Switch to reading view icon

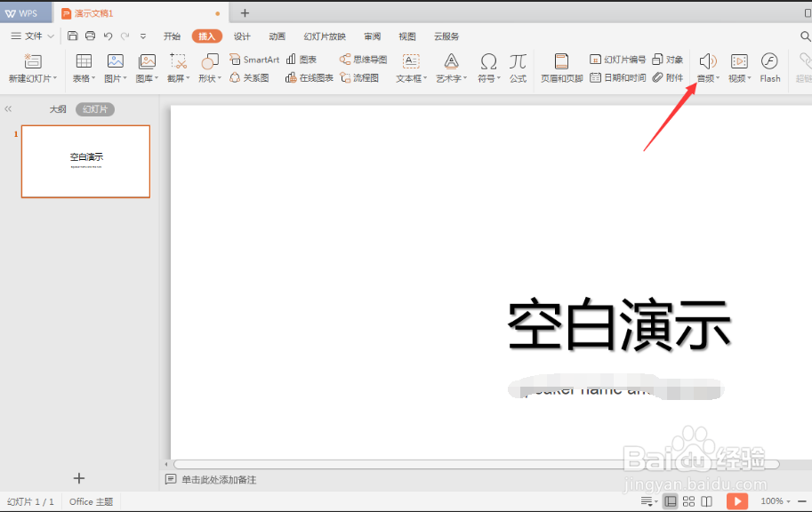click(707, 501)
